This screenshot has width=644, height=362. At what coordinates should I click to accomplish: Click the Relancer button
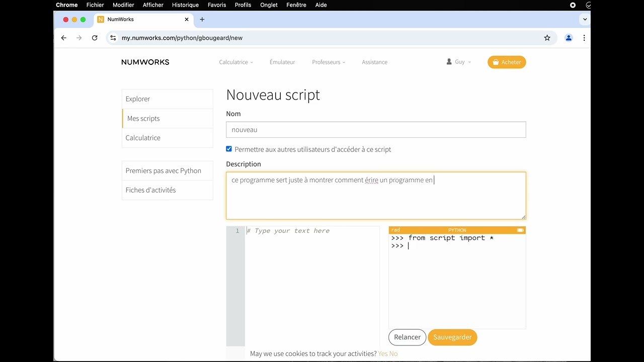tap(408, 337)
